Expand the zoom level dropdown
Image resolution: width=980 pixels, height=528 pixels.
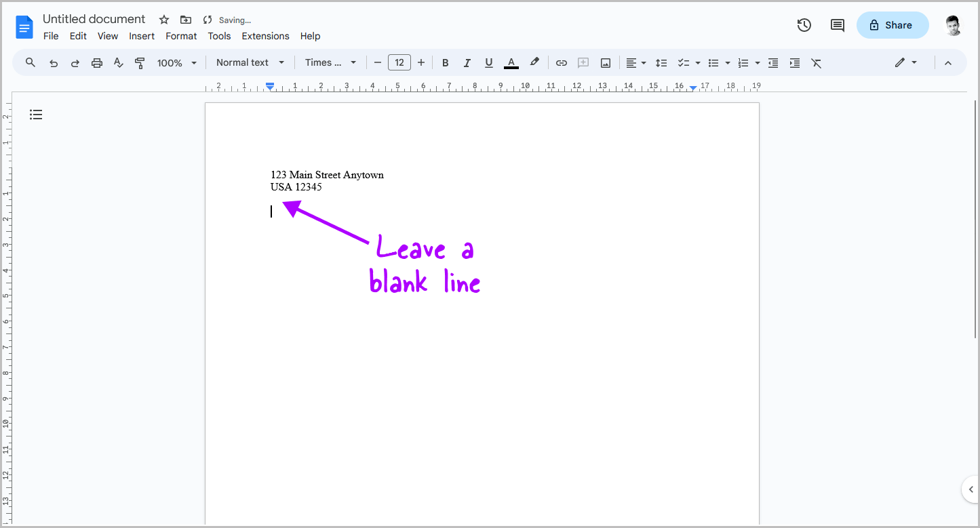[x=194, y=62]
